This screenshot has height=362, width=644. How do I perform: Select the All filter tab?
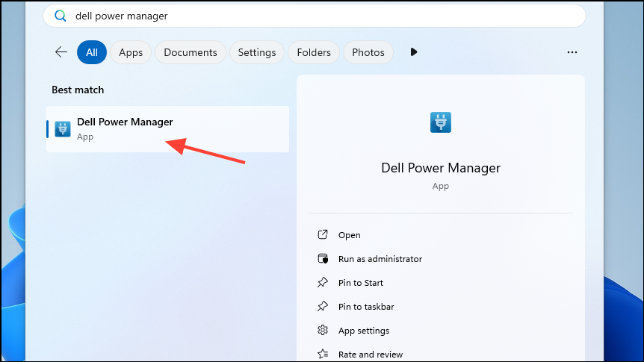tap(92, 52)
